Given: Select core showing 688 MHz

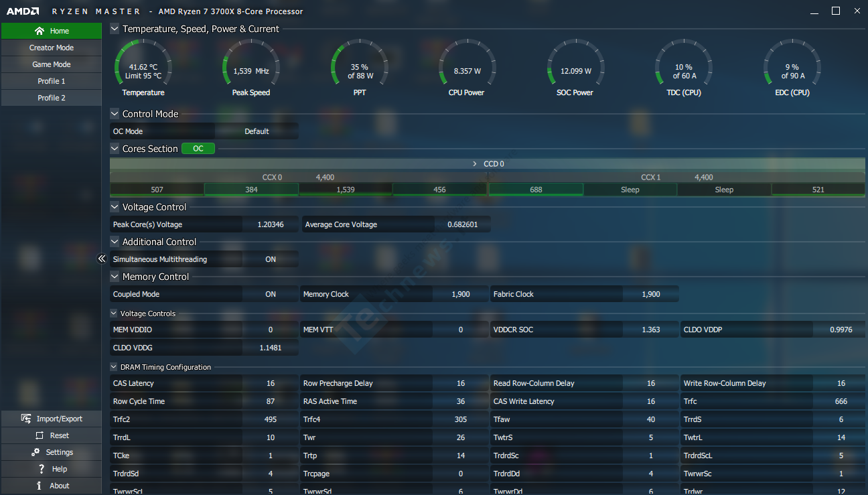Looking at the screenshot, I should [536, 190].
